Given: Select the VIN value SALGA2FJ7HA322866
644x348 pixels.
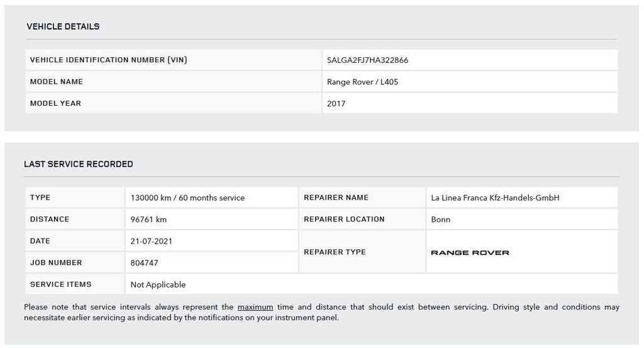Looking at the screenshot, I should [368, 60].
